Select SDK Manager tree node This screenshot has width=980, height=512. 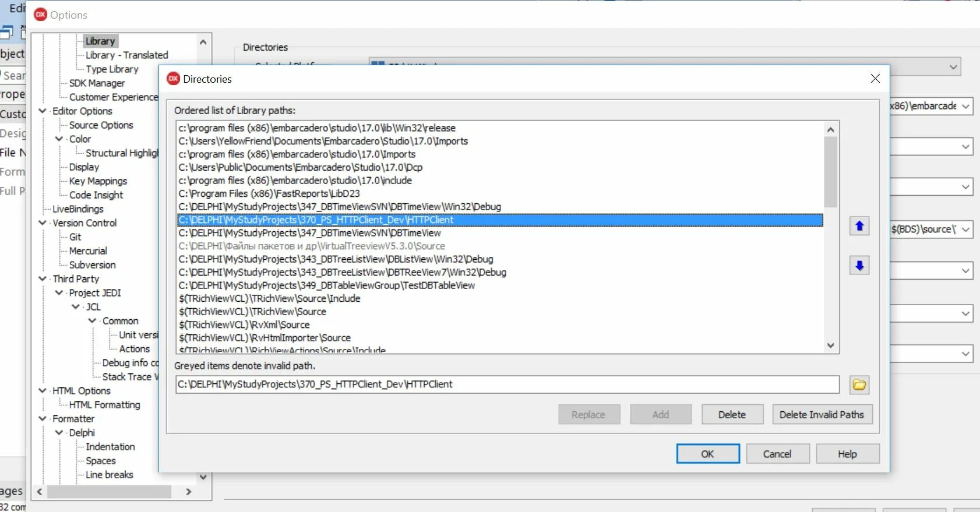(97, 83)
